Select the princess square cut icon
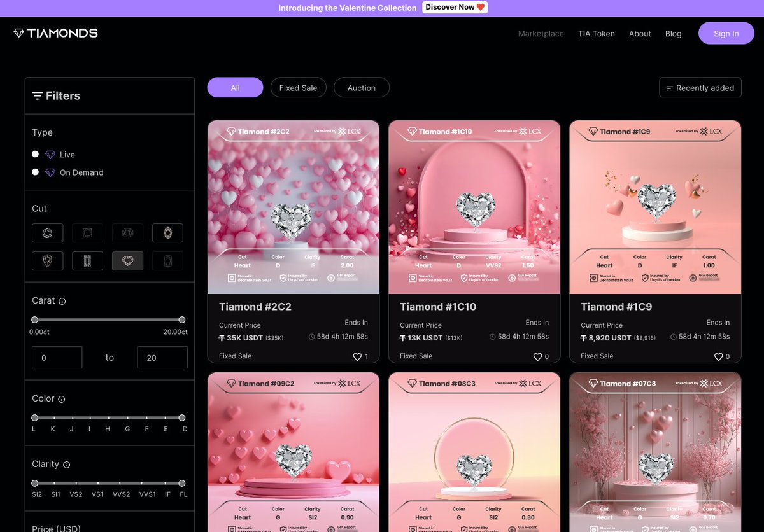The height and width of the screenshot is (532, 764). [x=87, y=233]
